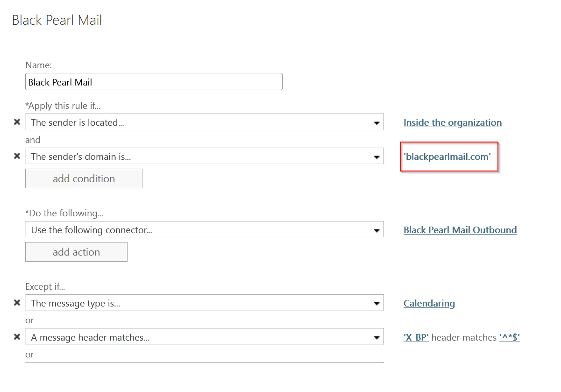Viewport: 561px width, 392px height.
Task: Click the 'Name:' field label
Action: coord(38,65)
